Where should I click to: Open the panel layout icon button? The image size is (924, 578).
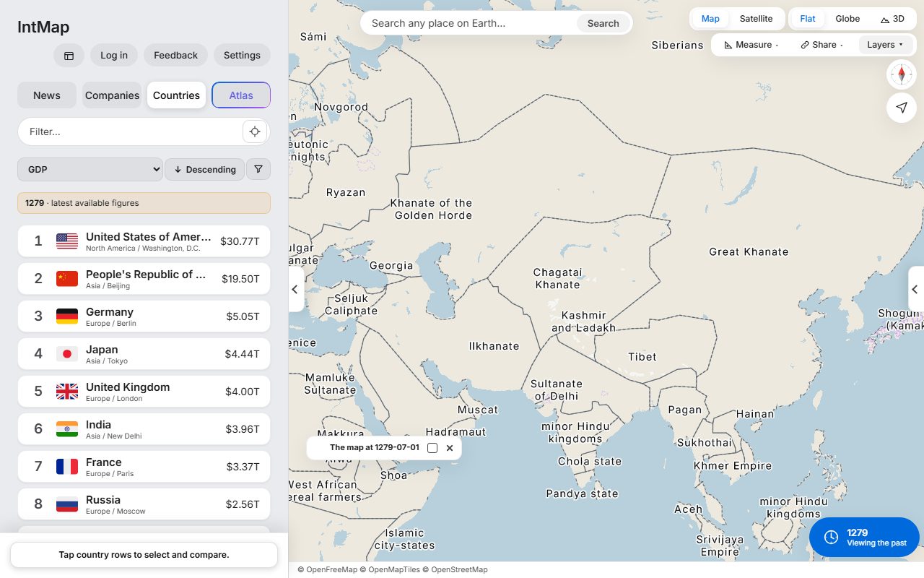click(x=69, y=56)
